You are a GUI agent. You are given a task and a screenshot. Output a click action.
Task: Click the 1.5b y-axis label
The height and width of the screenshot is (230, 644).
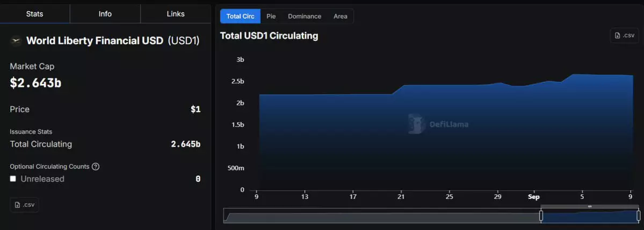[x=237, y=124]
